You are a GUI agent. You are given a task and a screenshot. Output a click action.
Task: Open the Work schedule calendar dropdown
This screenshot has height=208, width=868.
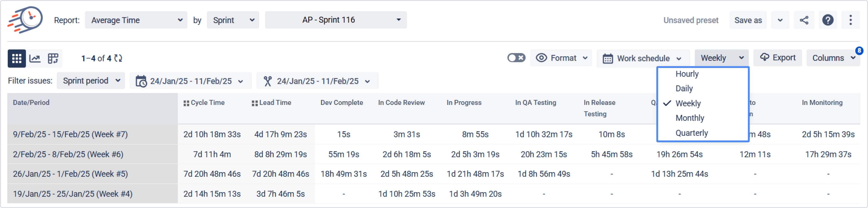(x=643, y=58)
